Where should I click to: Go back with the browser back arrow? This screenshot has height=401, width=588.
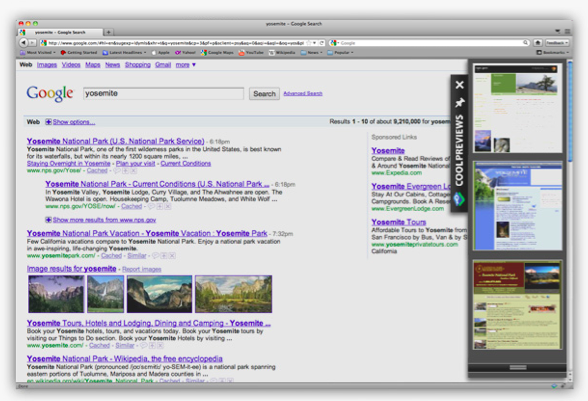[24, 43]
